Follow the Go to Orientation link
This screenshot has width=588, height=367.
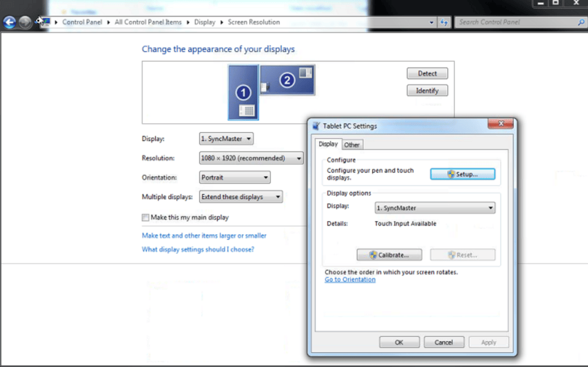click(x=349, y=279)
